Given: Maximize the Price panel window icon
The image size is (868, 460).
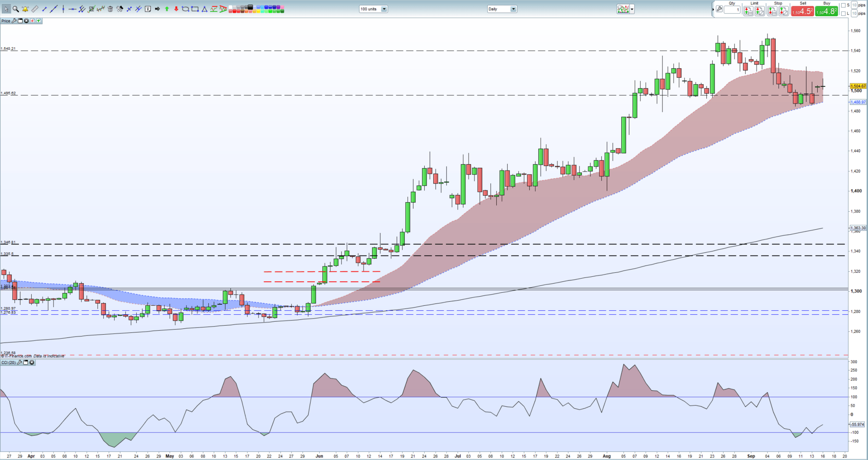Looking at the screenshot, I should point(20,21).
